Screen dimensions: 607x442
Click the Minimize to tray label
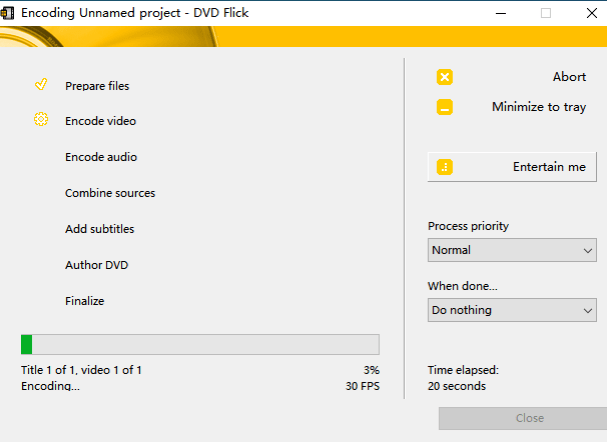(x=538, y=107)
